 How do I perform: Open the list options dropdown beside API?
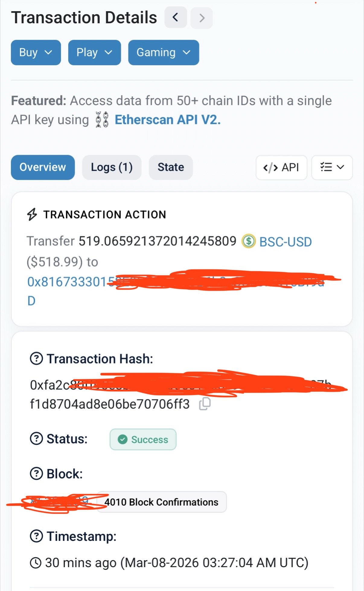coord(332,167)
